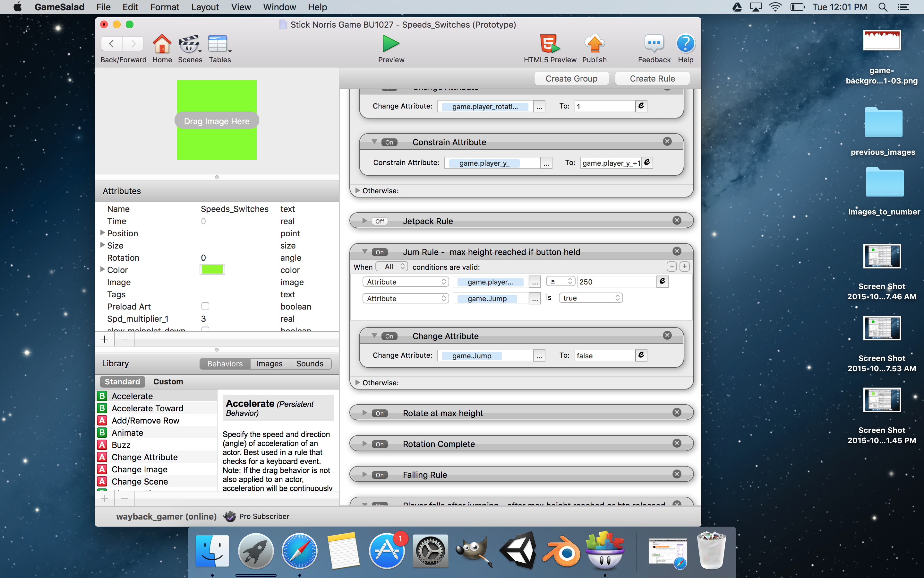Delete the Falling Rule with its X
This screenshot has height=578, width=924.
[677, 474]
